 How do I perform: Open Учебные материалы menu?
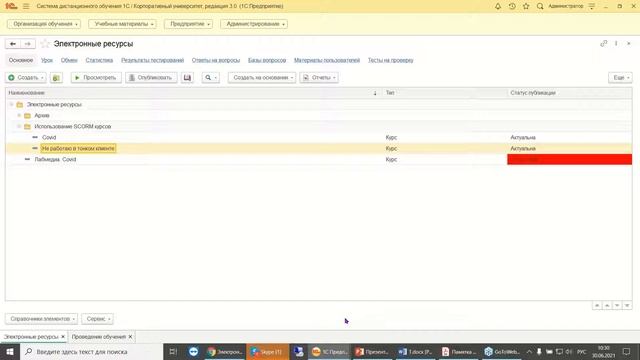click(122, 24)
